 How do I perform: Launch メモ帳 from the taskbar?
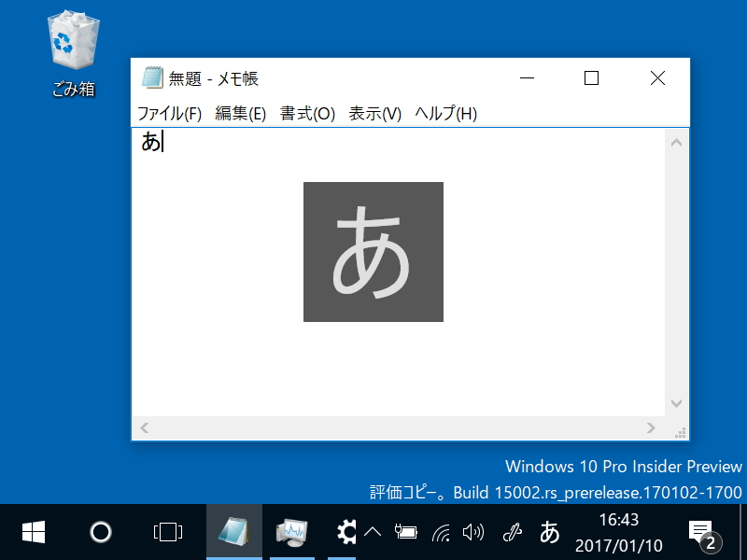pyautogui.click(x=234, y=532)
